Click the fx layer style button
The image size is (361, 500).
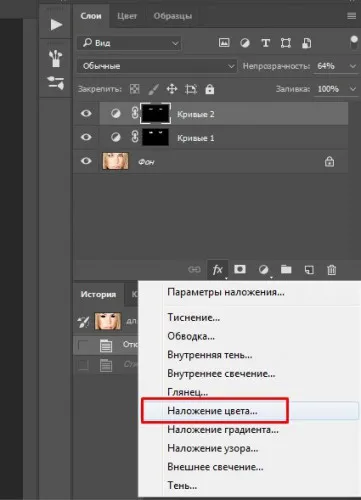[218, 269]
